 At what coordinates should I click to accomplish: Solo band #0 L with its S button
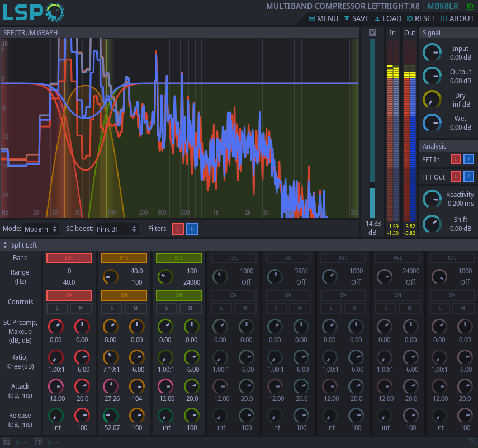[x=57, y=308]
